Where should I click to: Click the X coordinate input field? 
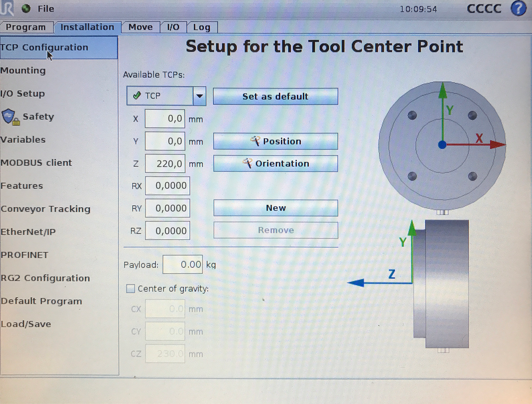(x=165, y=119)
